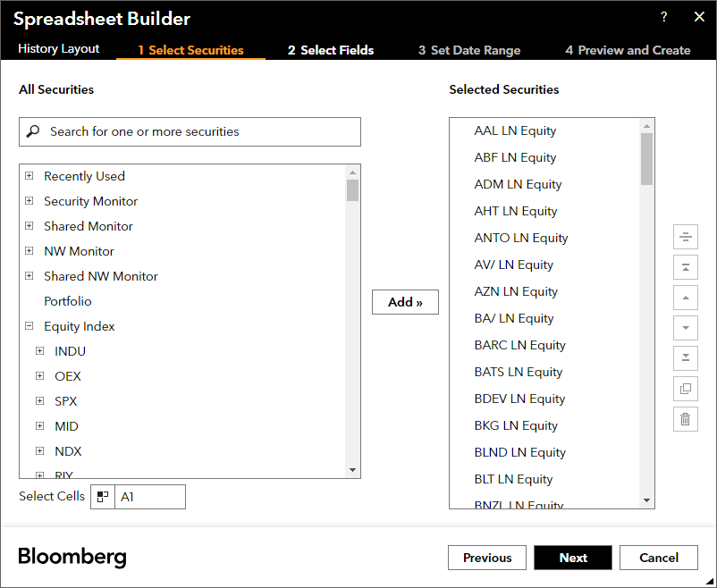Select AAL LN Equity in selected list
Screen dimensions: 717x588
click(x=515, y=130)
